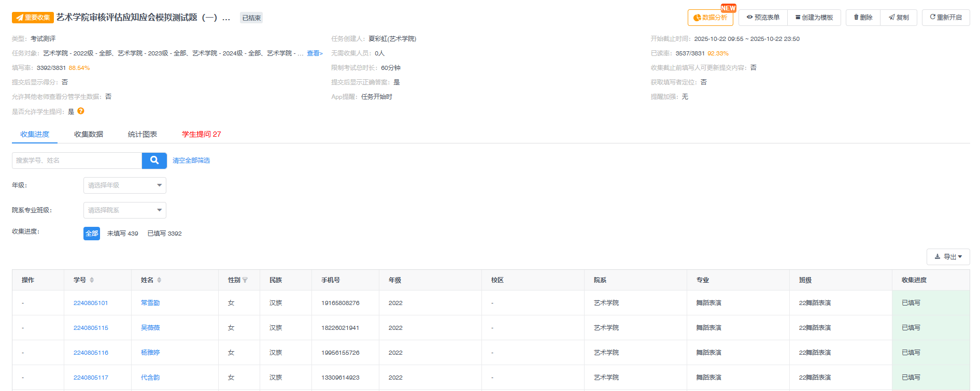The image size is (980, 391).
Task: Click 清空全部筛选 link
Action: click(x=191, y=161)
